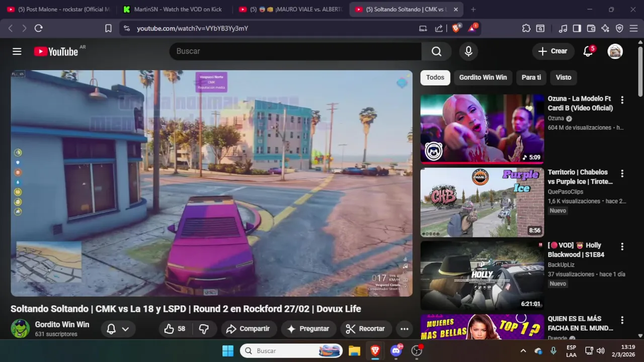Go back to the previous page
The width and height of the screenshot is (644, 362).
coord(11,29)
